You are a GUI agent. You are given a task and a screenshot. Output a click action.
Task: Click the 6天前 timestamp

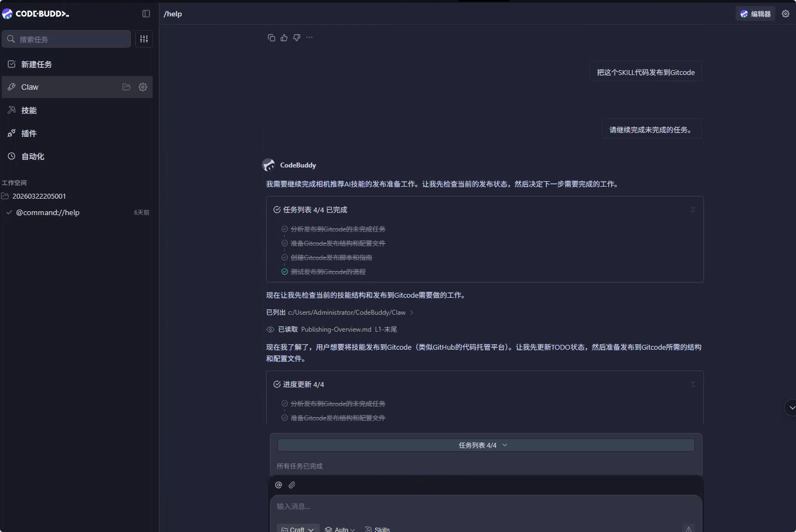point(142,212)
